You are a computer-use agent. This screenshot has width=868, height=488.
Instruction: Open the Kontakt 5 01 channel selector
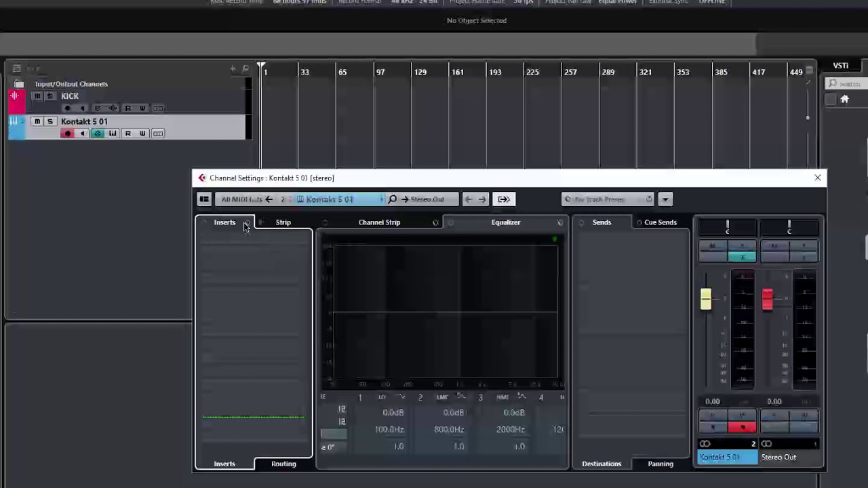click(340, 199)
